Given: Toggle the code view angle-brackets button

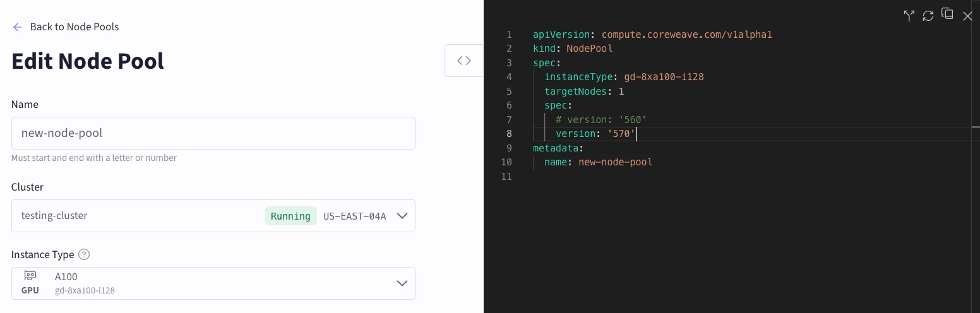Looking at the screenshot, I should 464,61.
